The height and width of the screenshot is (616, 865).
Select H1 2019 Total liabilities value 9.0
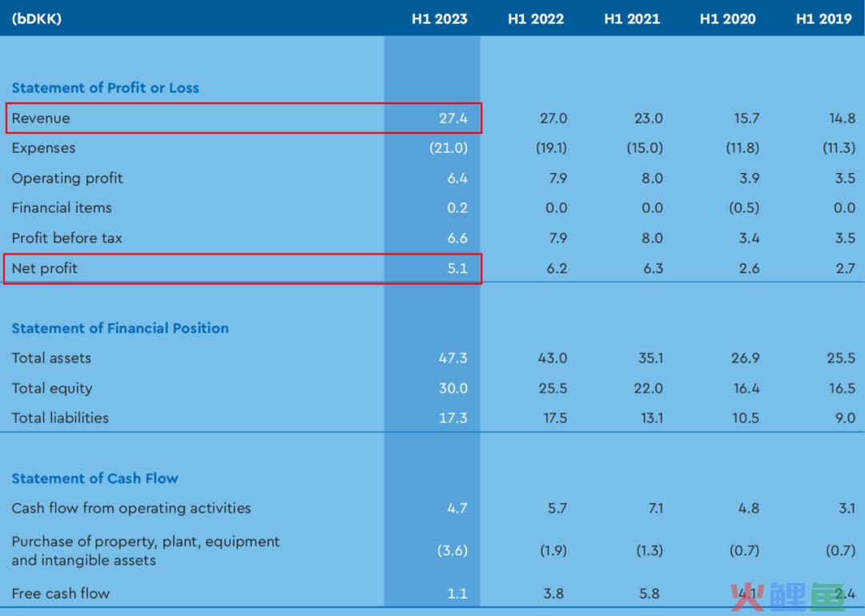point(845,418)
